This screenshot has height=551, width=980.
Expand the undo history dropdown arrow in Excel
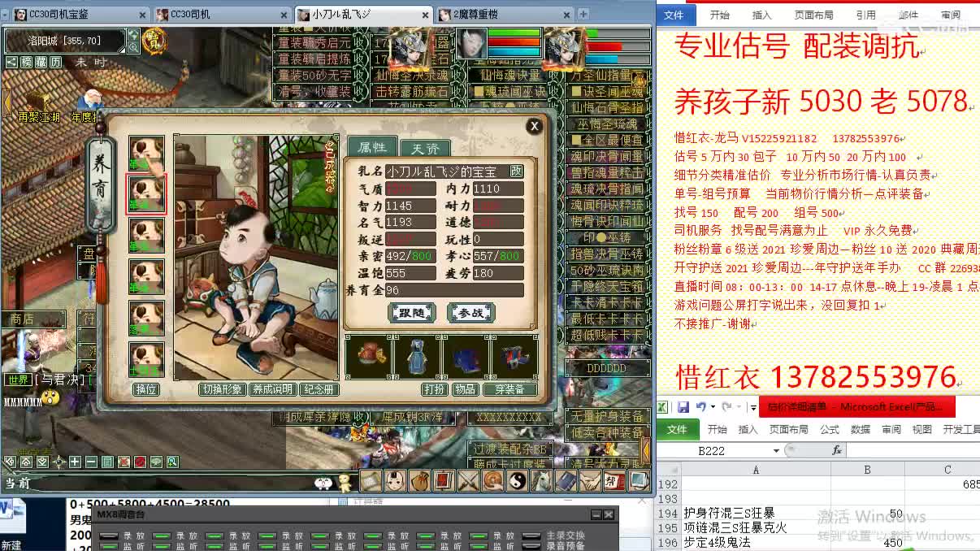pyautogui.click(x=712, y=407)
